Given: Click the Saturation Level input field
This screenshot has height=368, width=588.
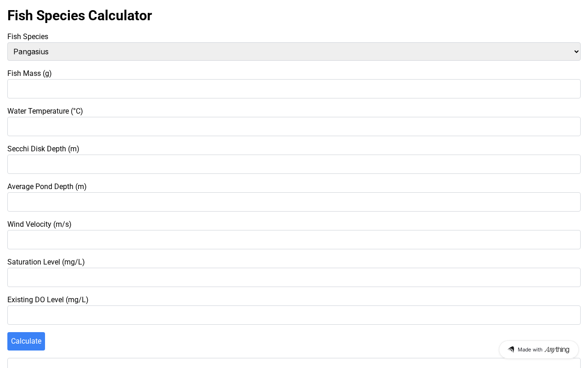Looking at the screenshot, I should pos(294,277).
